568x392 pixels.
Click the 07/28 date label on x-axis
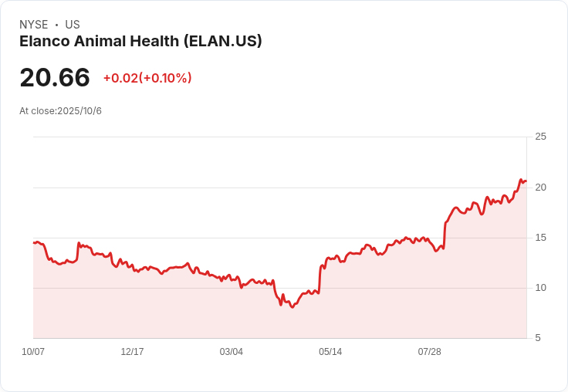tap(430, 352)
